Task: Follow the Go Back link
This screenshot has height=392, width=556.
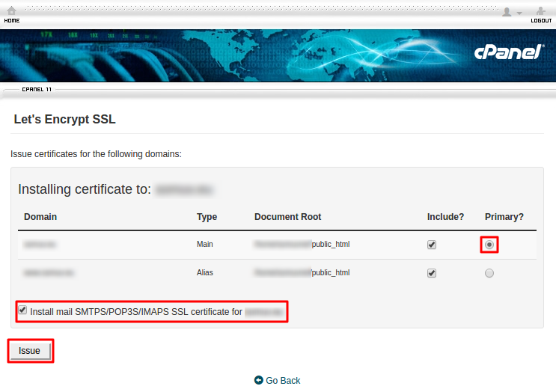Action: 283,380
